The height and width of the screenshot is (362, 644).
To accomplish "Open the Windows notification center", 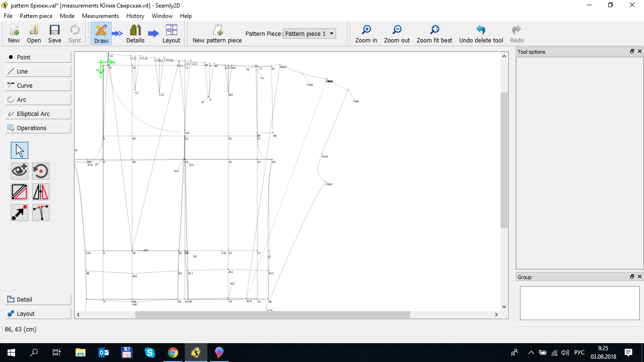I will pos(628,352).
